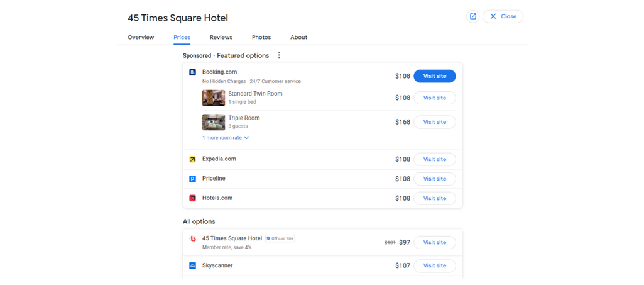Viewport: 644px width, 285px height.
Task: Click 'Member rate, save 4%' text
Action: click(x=227, y=248)
